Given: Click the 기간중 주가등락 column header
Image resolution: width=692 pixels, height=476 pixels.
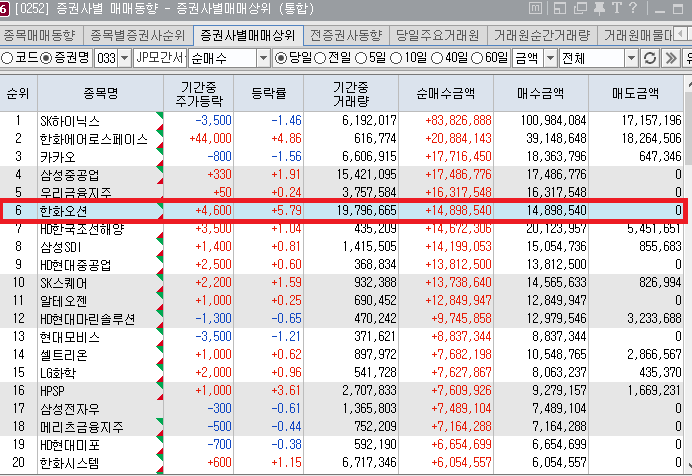Looking at the screenshot, I should [x=199, y=93].
